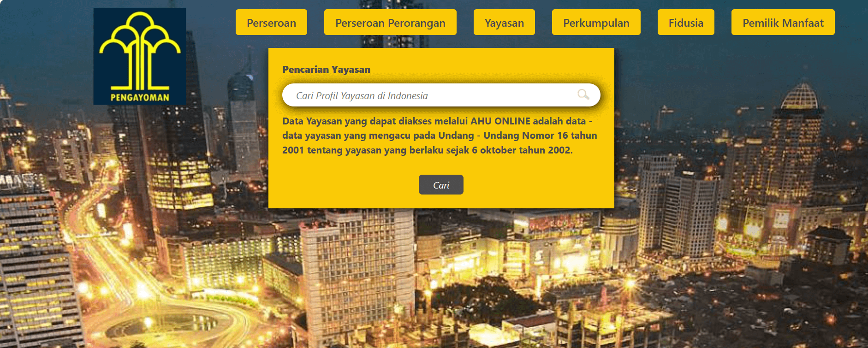Click the Data Yayasan description paragraph

pyautogui.click(x=440, y=136)
